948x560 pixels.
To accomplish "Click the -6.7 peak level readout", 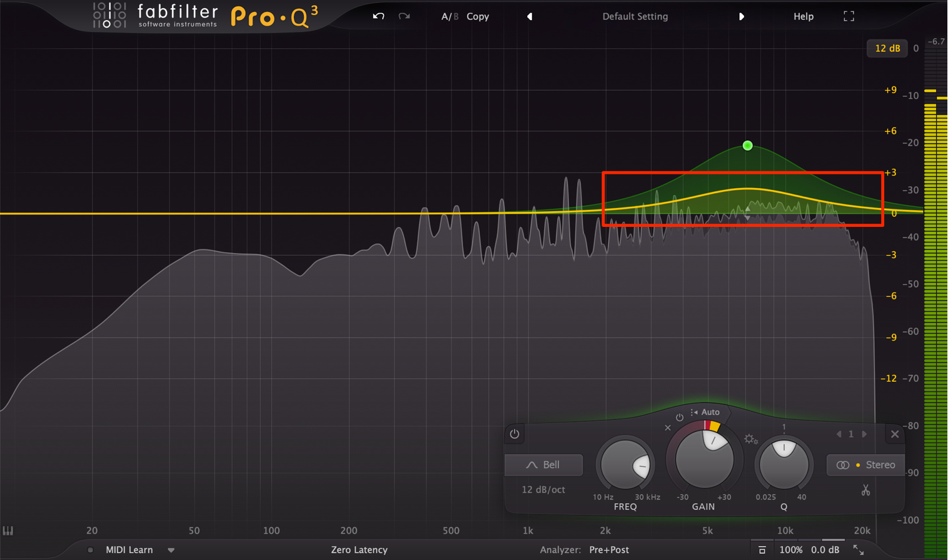I will tap(936, 42).
